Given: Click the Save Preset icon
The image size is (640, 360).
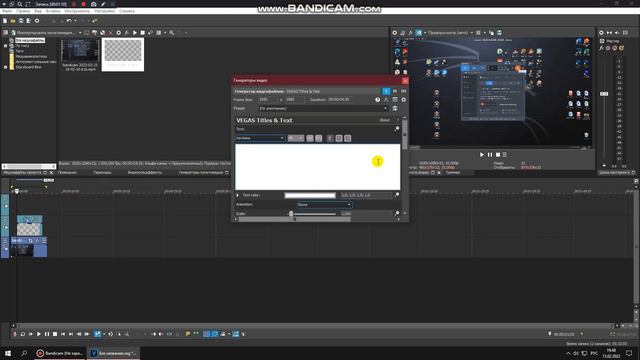Looking at the screenshot, I should pyautogui.click(x=395, y=109).
